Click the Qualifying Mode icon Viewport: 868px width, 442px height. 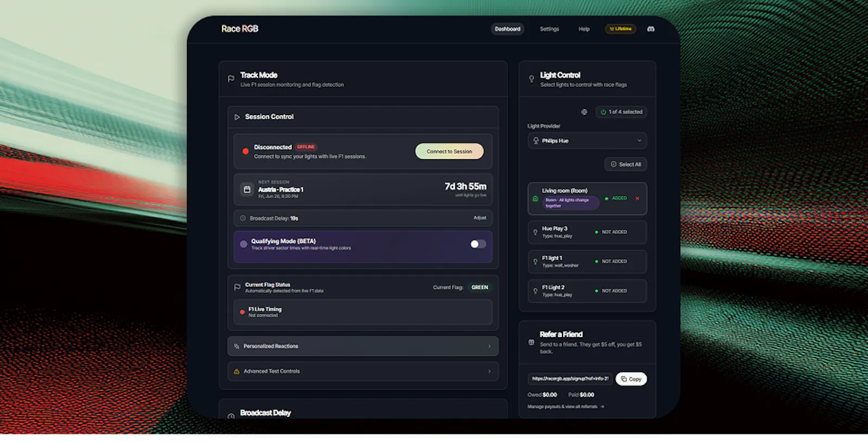pyautogui.click(x=244, y=244)
